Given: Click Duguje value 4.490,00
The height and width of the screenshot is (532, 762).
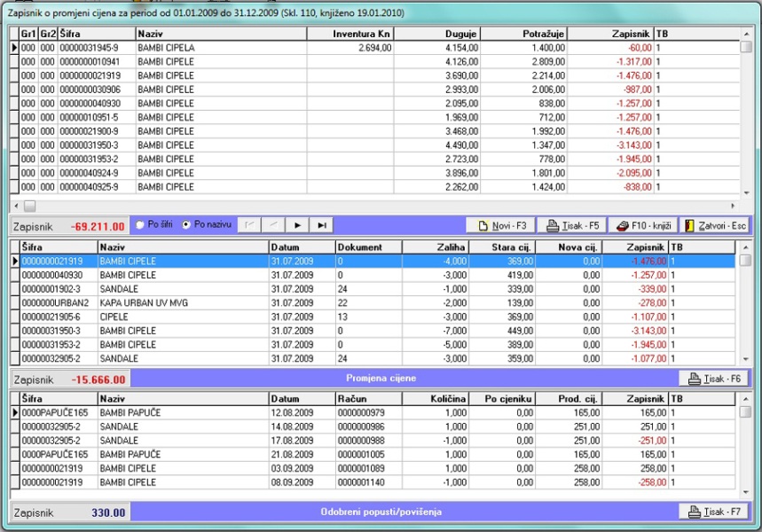Looking at the screenshot, I should [x=437, y=145].
